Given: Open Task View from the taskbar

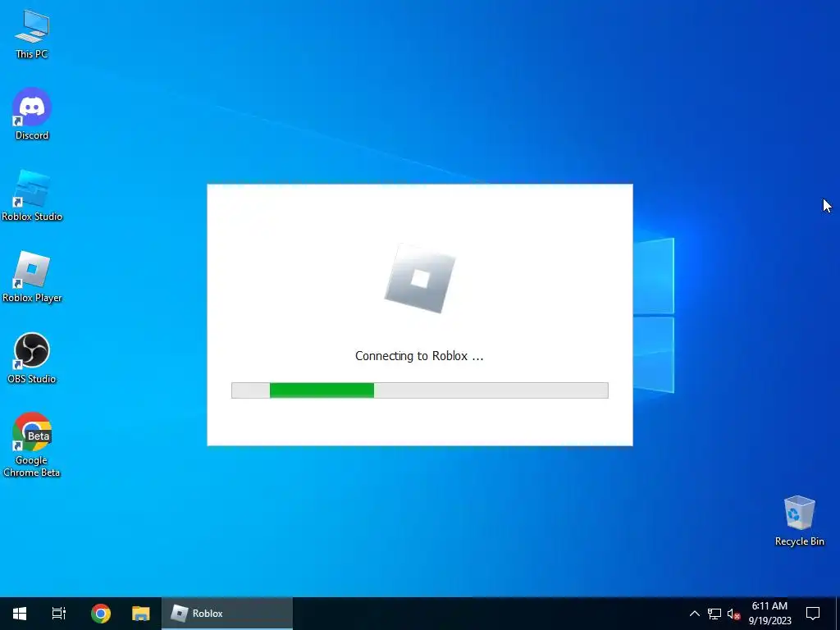Looking at the screenshot, I should tap(59, 614).
